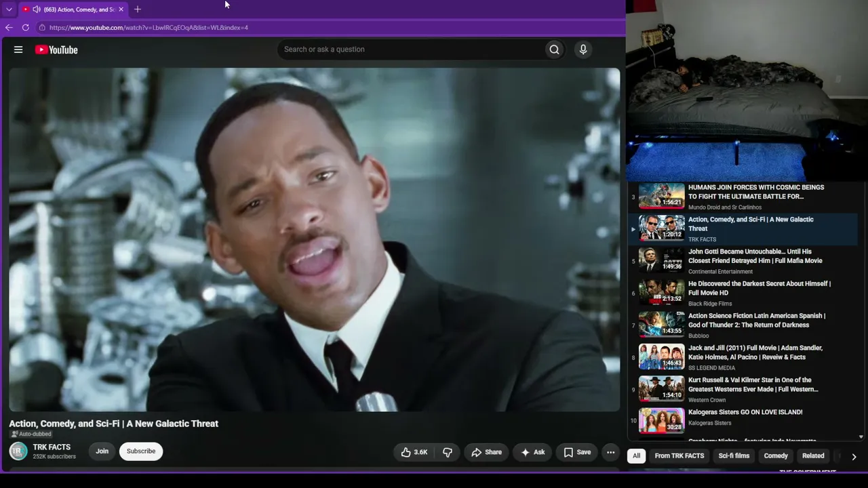Like the video with 3.6K likes
Screen dimensions: 868x488
point(414,452)
